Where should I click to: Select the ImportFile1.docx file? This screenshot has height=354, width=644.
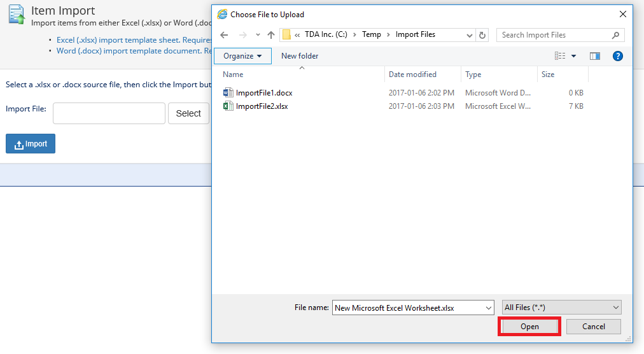click(263, 93)
